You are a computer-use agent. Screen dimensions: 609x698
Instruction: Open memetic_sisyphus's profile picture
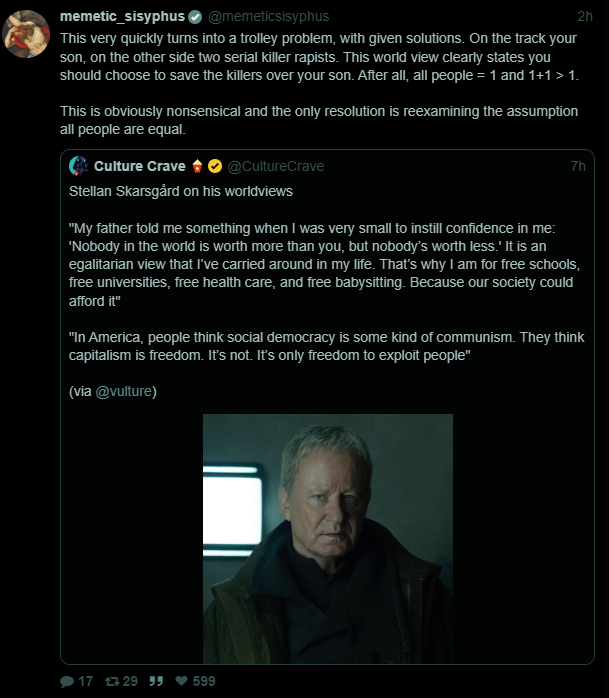pyautogui.click(x=26, y=34)
